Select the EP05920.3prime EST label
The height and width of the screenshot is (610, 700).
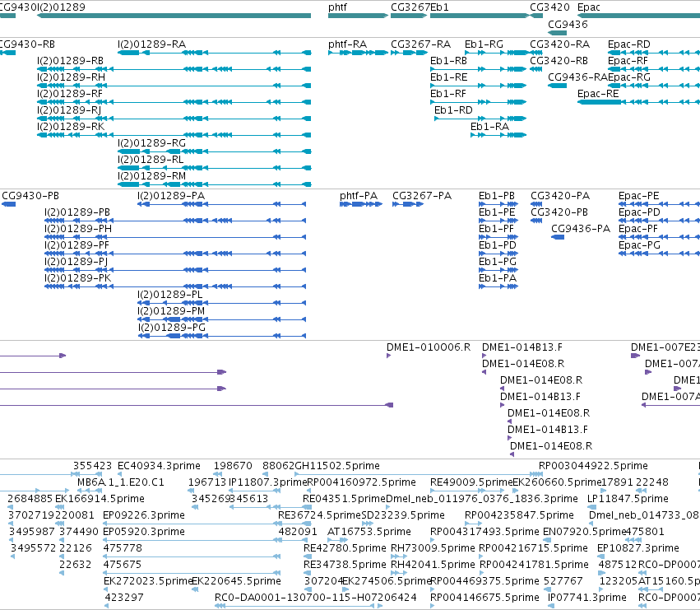pos(144,532)
